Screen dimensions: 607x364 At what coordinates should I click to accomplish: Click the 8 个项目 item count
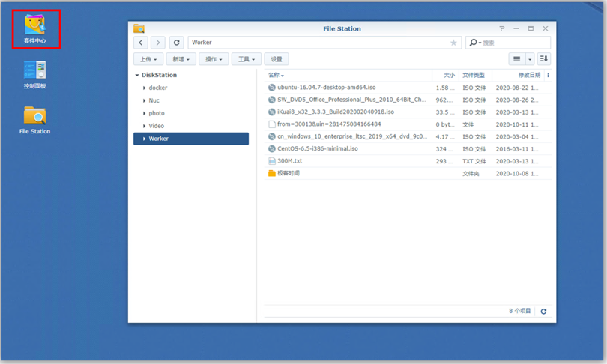[x=519, y=311]
